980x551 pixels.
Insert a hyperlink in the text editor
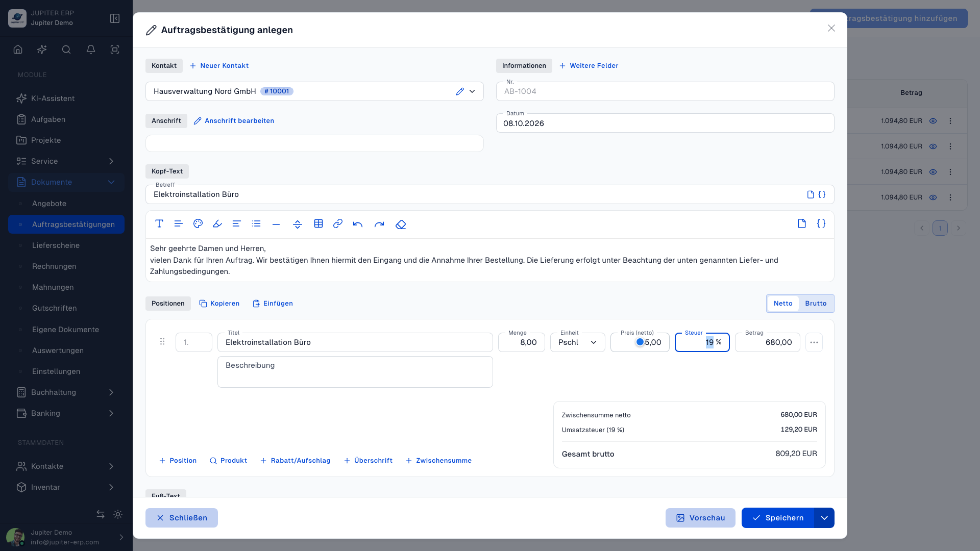click(338, 224)
